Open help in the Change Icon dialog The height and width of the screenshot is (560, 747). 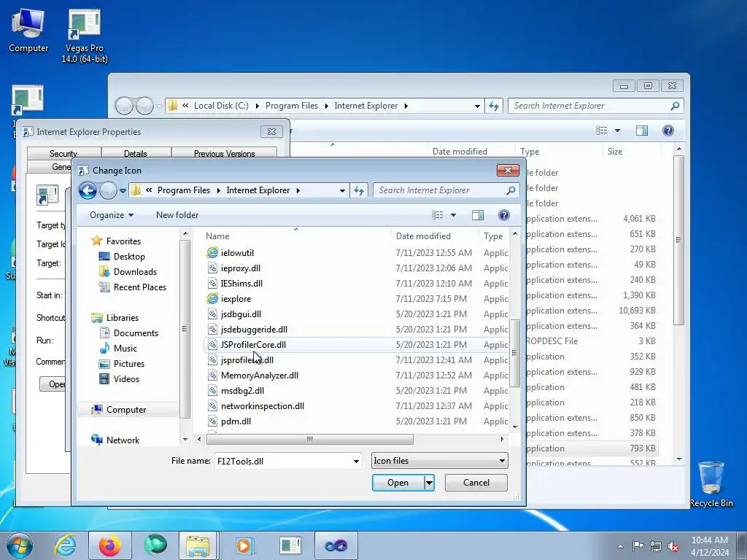coord(503,215)
